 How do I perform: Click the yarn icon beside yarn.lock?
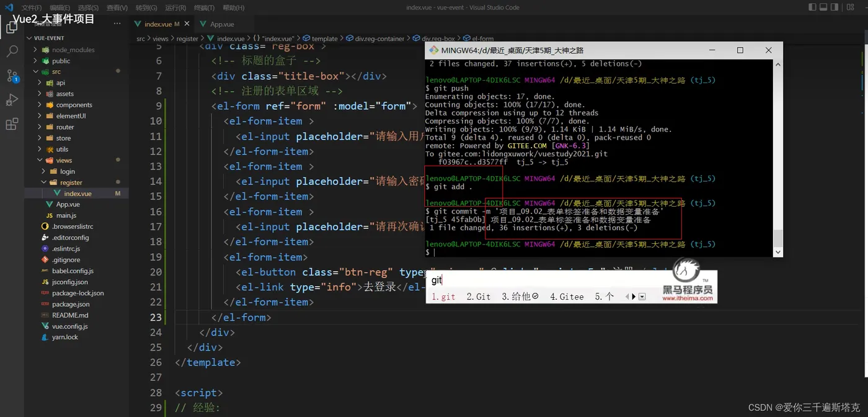click(45, 337)
